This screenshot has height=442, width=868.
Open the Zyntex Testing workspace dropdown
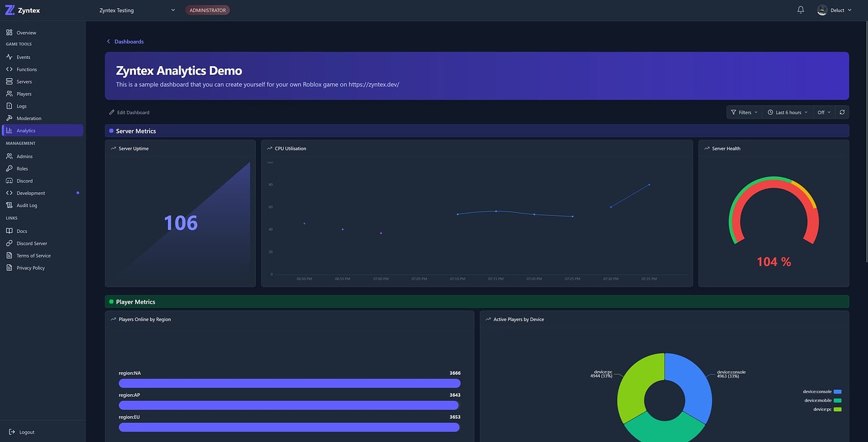click(136, 9)
